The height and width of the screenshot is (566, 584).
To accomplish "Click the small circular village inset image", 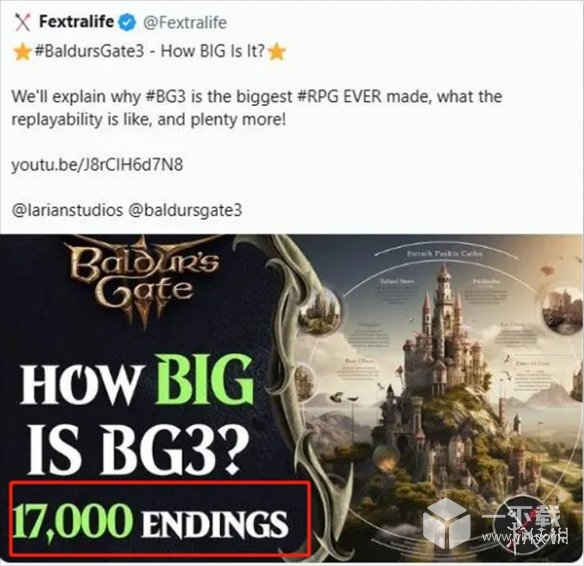I will tap(320, 311).
